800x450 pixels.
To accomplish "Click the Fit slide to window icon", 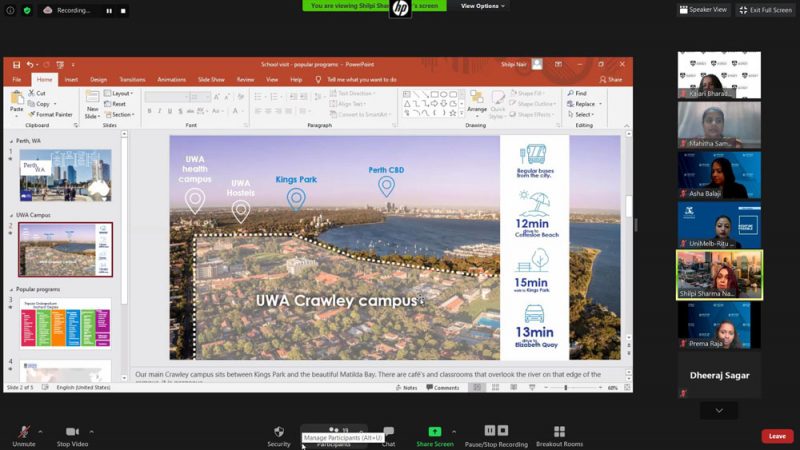I will click(627, 388).
